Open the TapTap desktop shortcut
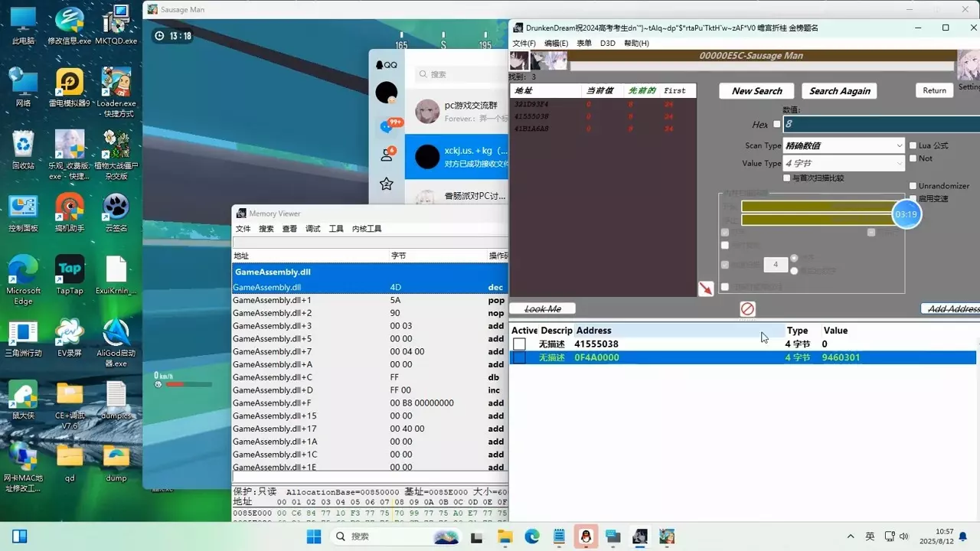 pos(70,274)
